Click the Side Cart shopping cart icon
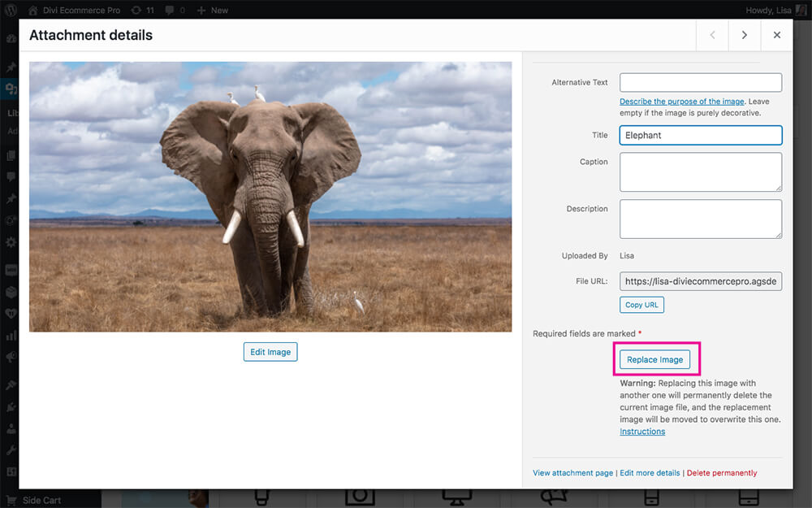The image size is (812, 508). coord(11,500)
